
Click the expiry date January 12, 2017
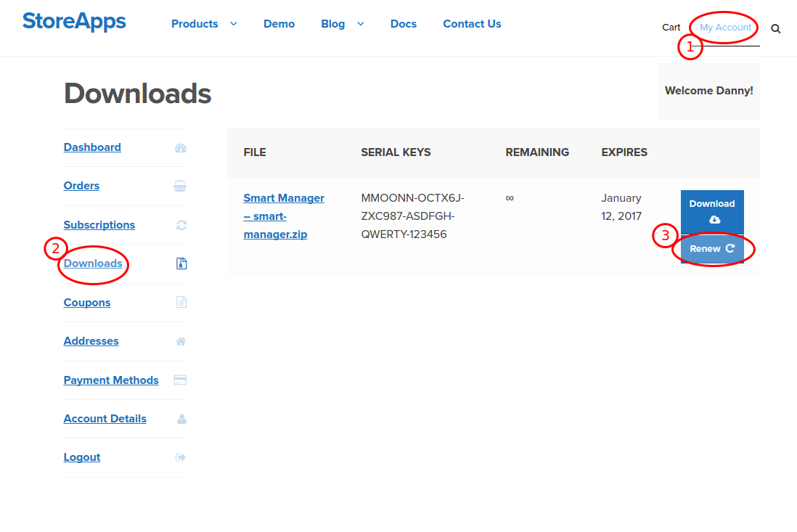[621, 208]
